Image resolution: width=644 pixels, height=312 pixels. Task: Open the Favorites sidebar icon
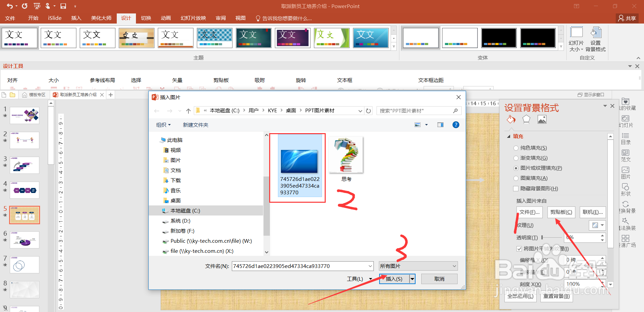(625, 101)
